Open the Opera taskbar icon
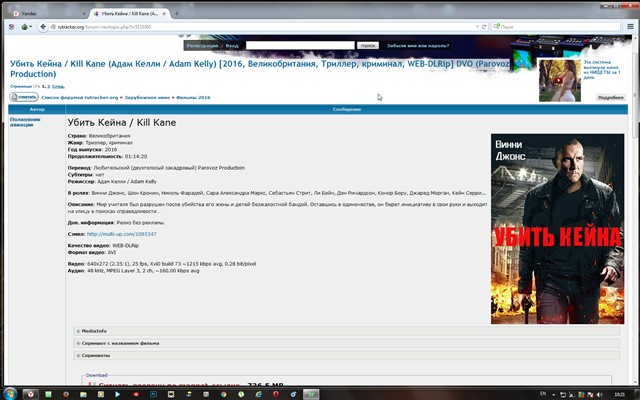 pos(276,394)
